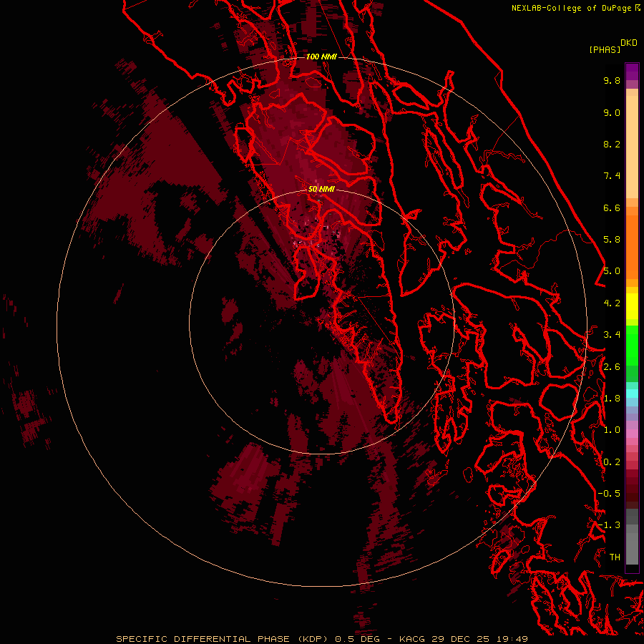Click the 8.2 value on the color scale
The image size is (644, 644).
612,144
